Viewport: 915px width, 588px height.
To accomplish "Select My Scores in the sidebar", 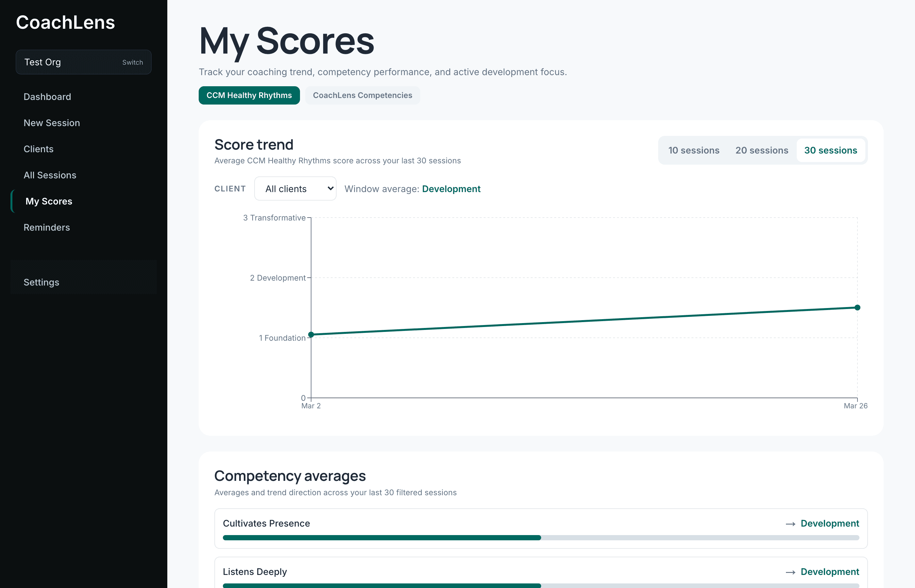I will [x=49, y=201].
